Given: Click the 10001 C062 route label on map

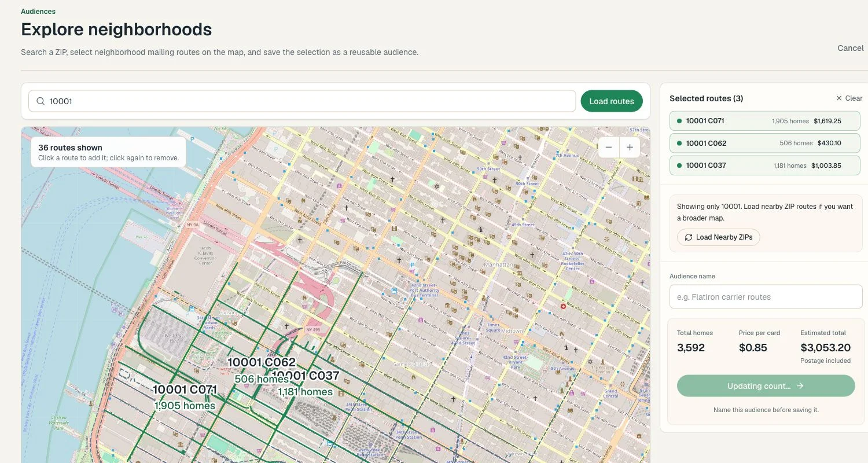Looking at the screenshot, I should [262, 362].
